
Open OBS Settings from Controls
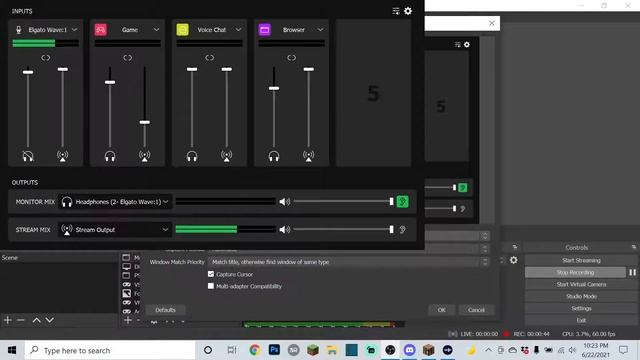581,309
